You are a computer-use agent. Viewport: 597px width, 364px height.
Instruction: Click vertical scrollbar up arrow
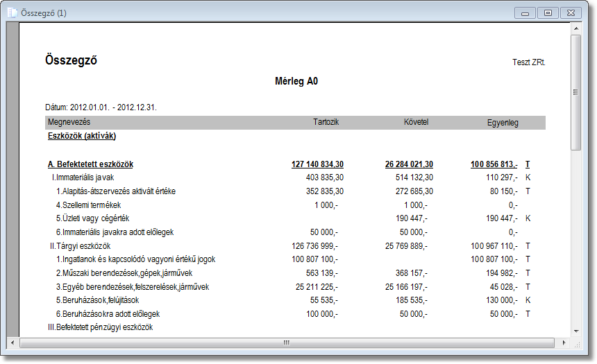[x=576, y=28]
